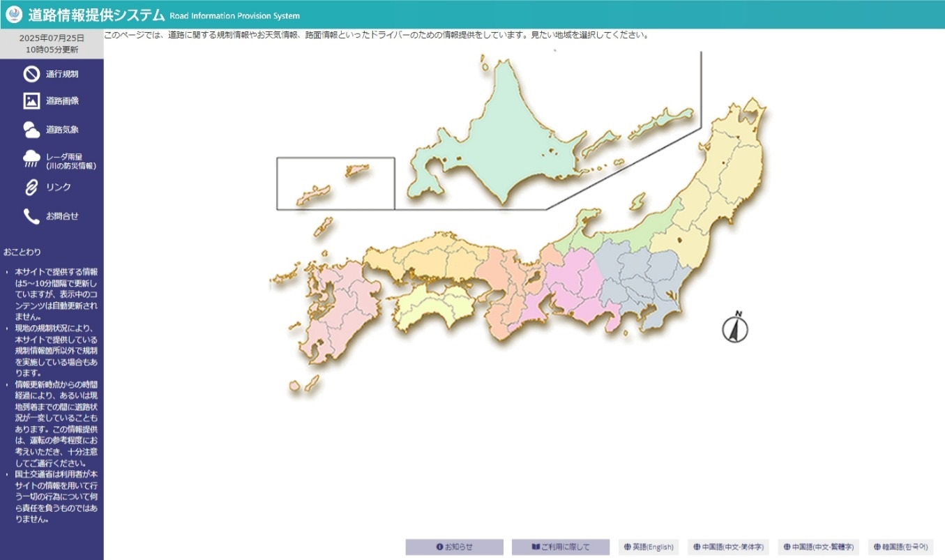Click the telephone contact icon
Screen dimensions: 945x560
(31, 216)
